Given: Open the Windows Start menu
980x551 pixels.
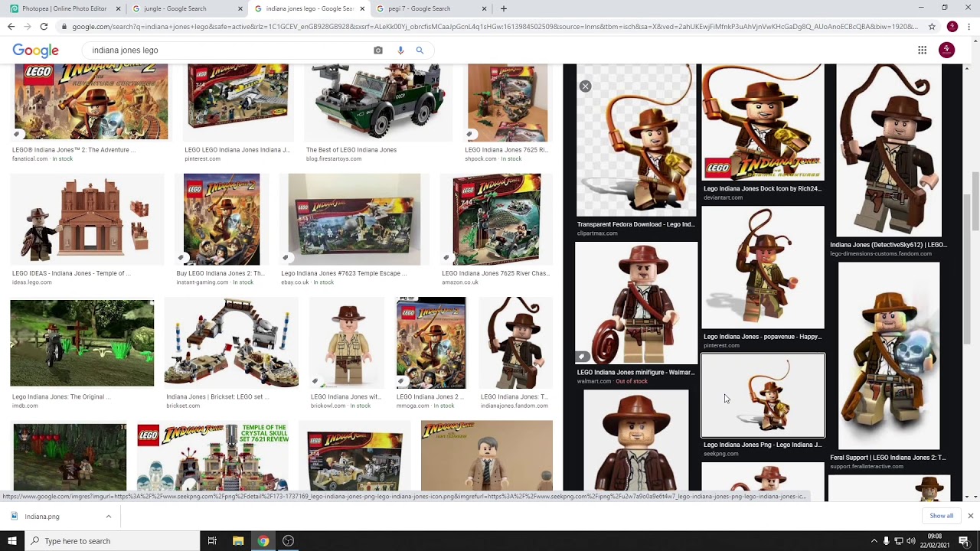Looking at the screenshot, I should (12, 541).
